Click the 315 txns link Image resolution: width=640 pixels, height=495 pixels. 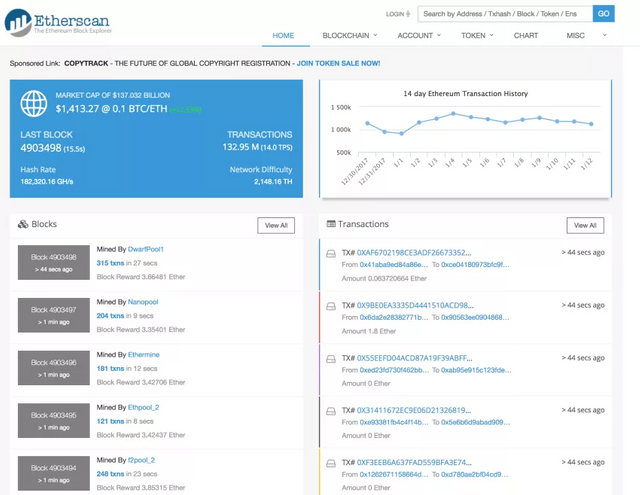tap(110, 263)
